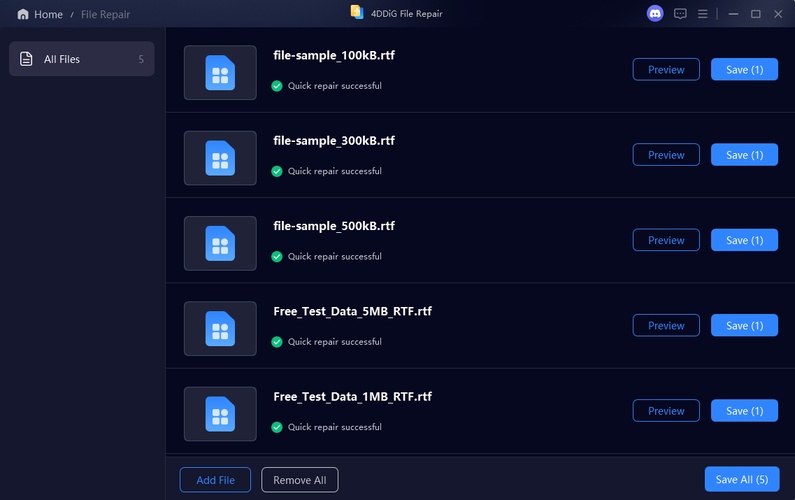Minimize the 4DDiG window
Screen dimensions: 795x500
[x=733, y=14]
